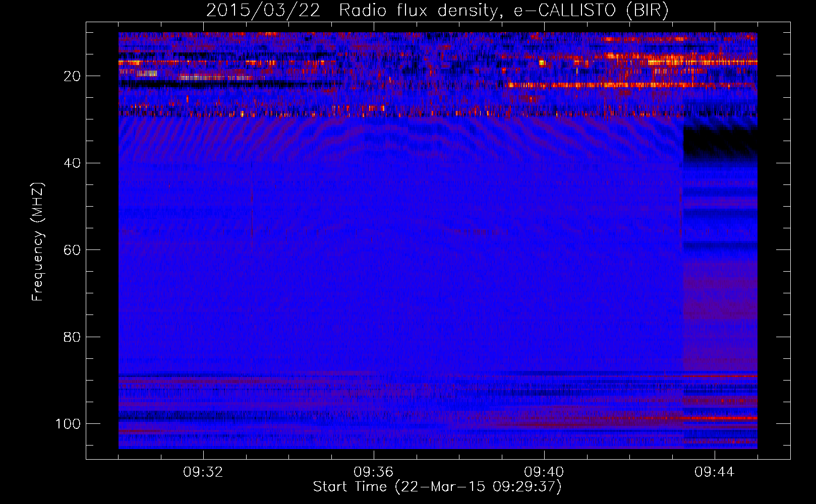Select the 'Frequency (MHZ)' axis label

(x=38, y=242)
